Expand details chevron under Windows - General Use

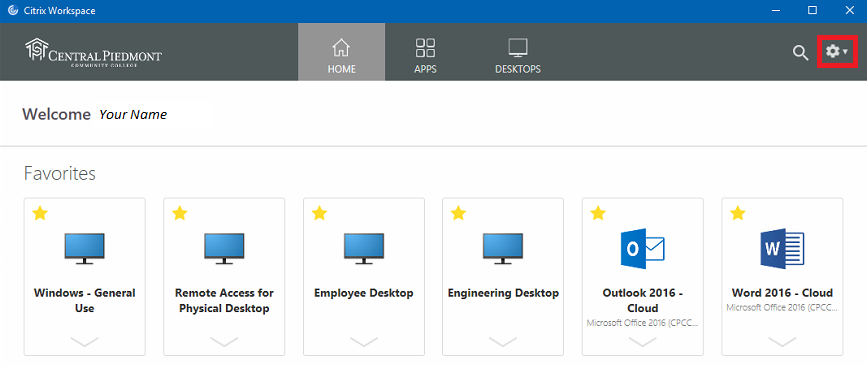85,342
